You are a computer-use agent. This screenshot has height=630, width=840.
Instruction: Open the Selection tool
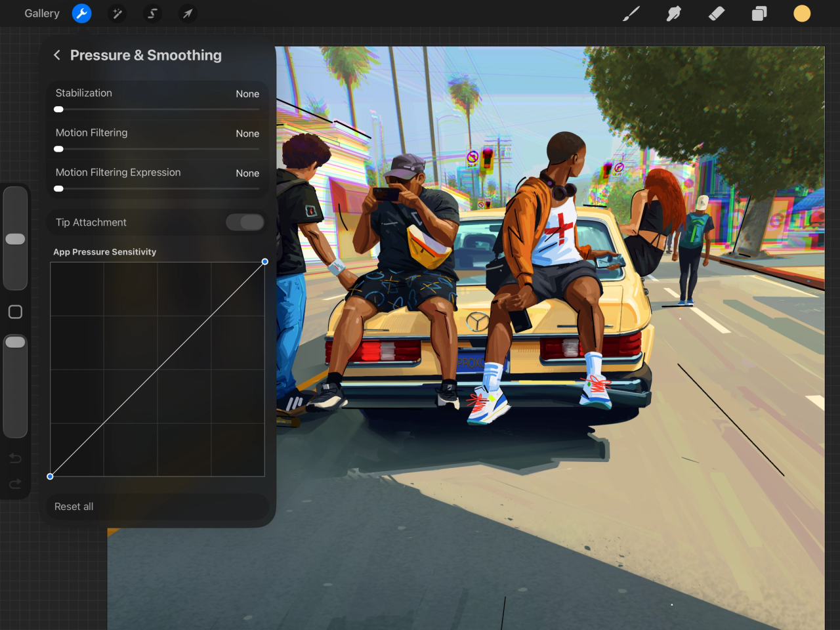[152, 13]
